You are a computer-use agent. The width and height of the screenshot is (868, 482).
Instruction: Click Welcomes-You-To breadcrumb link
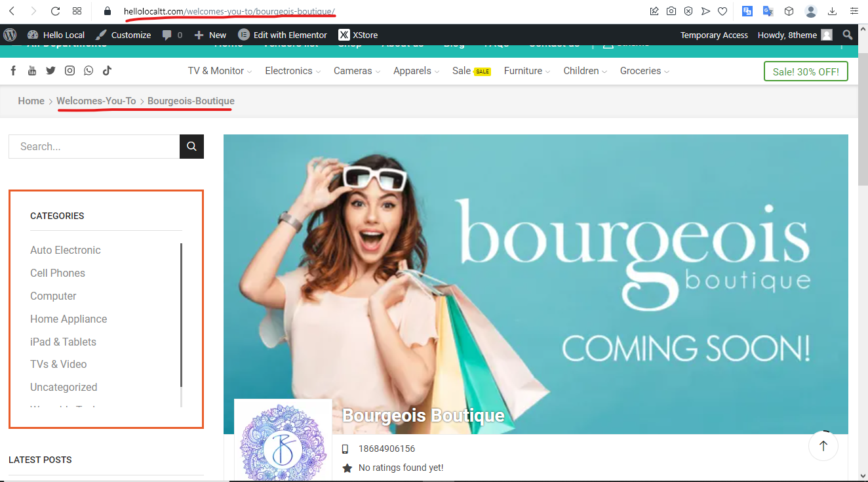pyautogui.click(x=96, y=101)
